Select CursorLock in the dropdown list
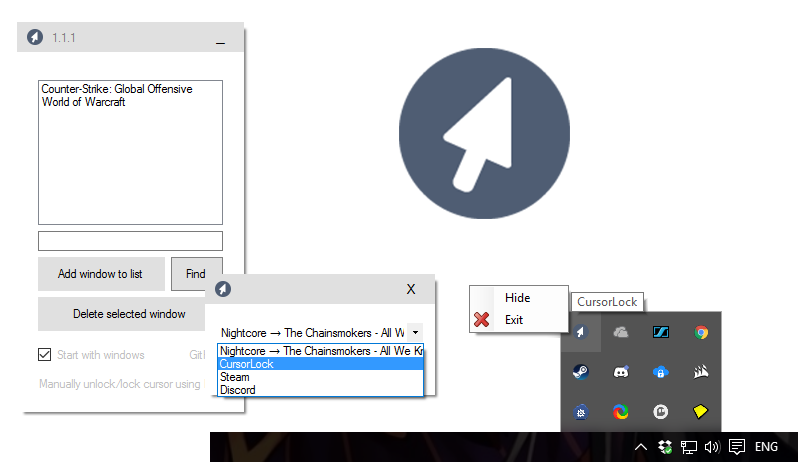 point(321,364)
